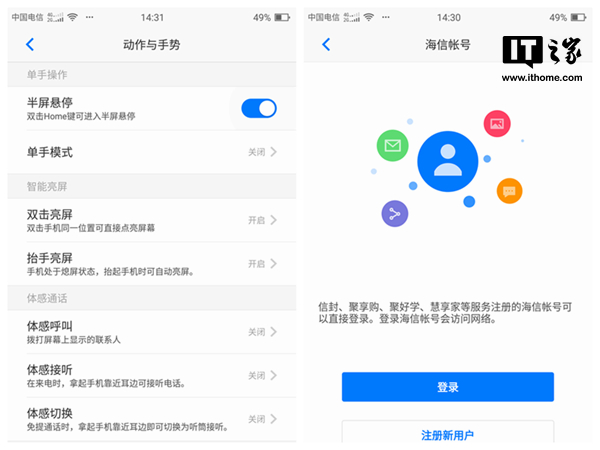Open 单手模式 chevron
The height and width of the screenshot is (450, 600).
[x=274, y=152]
